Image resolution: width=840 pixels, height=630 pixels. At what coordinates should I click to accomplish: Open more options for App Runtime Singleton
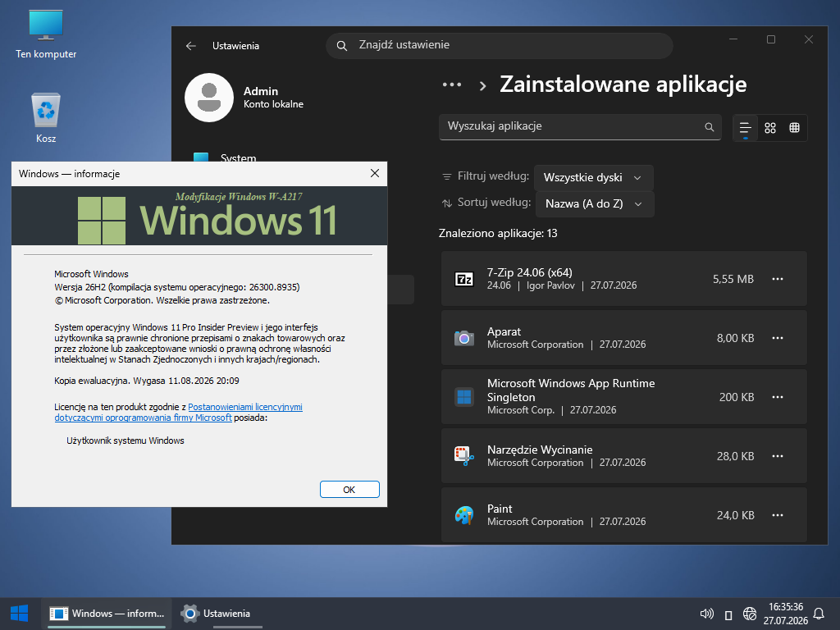778,397
